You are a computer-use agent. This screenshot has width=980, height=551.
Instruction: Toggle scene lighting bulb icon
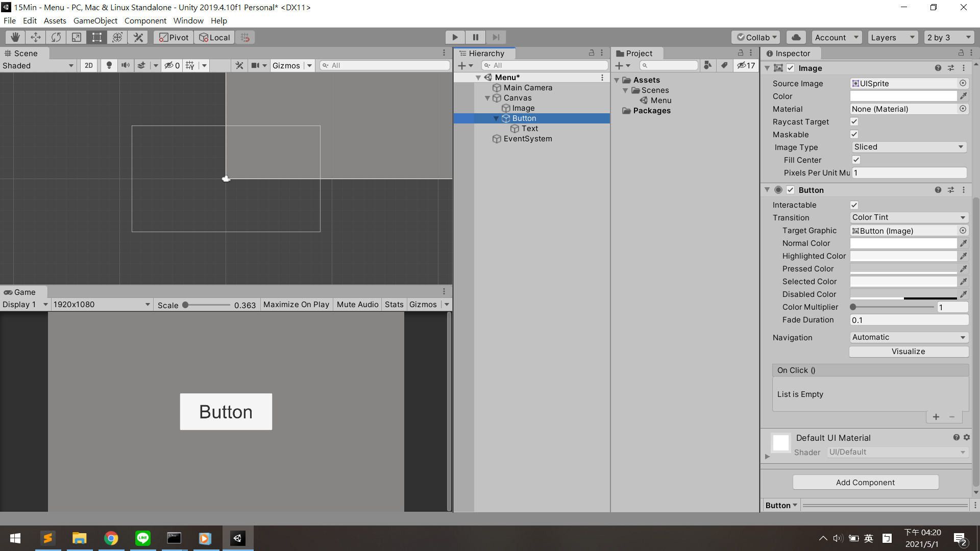coord(109,65)
